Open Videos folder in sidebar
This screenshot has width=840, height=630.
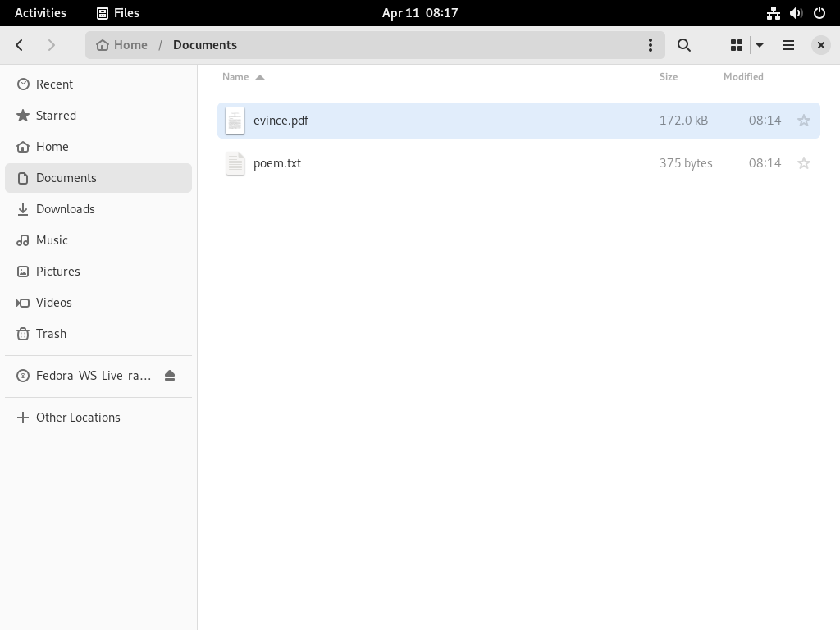tap(98, 302)
